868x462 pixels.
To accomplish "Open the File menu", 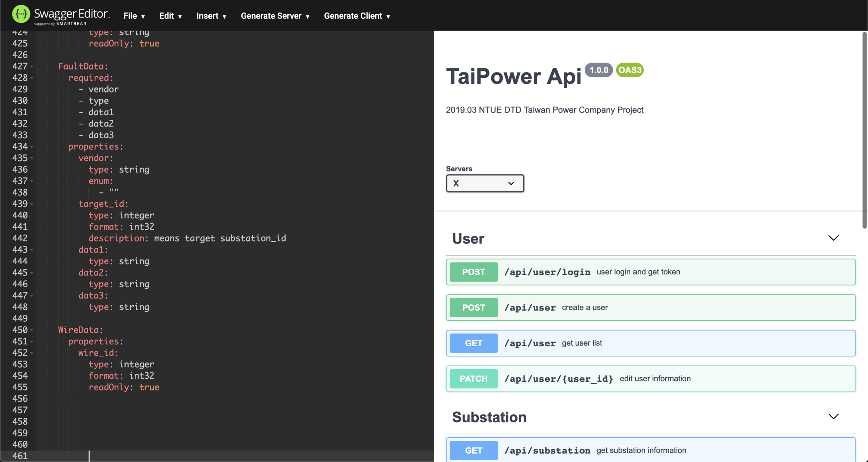I will (134, 16).
